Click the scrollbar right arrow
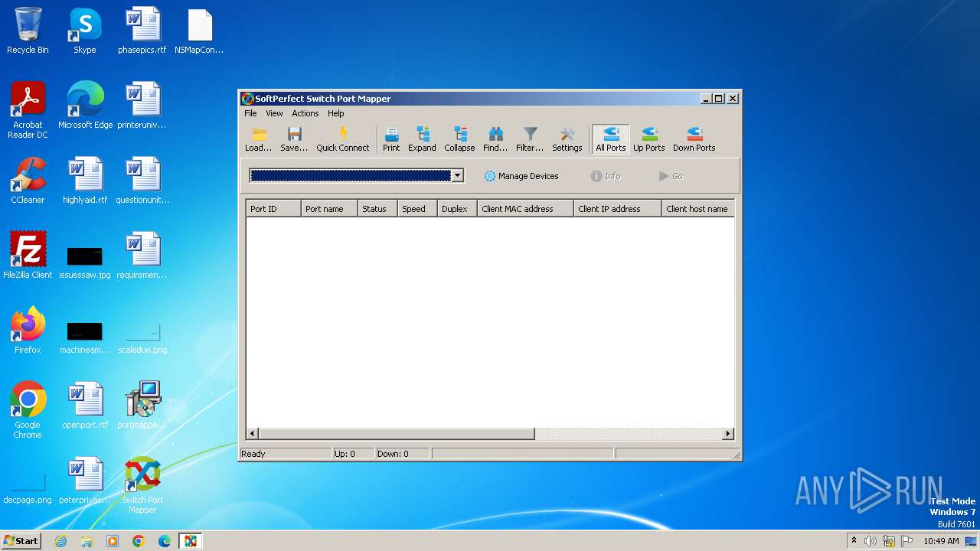The image size is (980, 551). [728, 434]
